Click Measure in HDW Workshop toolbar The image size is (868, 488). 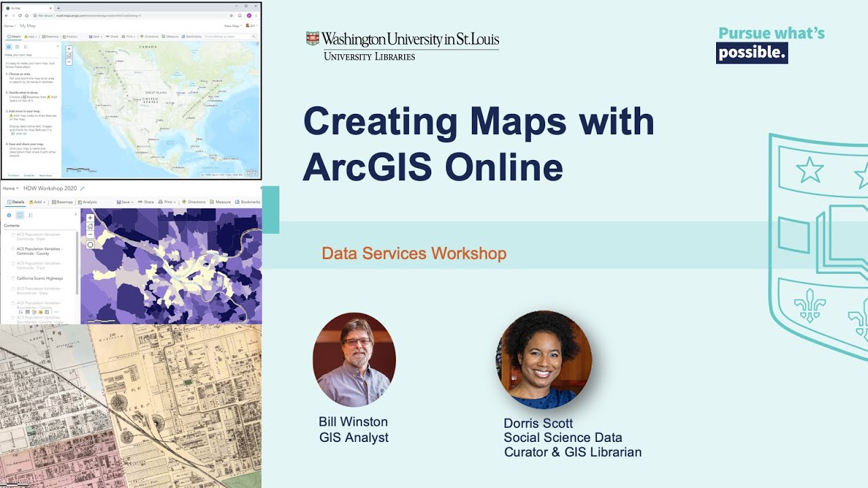tap(220, 202)
